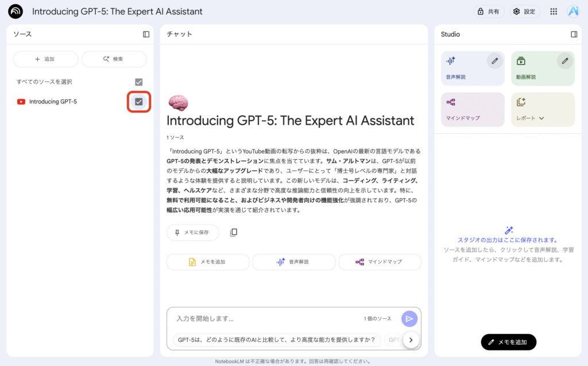
Task: Click the 共有 share button
Action: pos(488,11)
